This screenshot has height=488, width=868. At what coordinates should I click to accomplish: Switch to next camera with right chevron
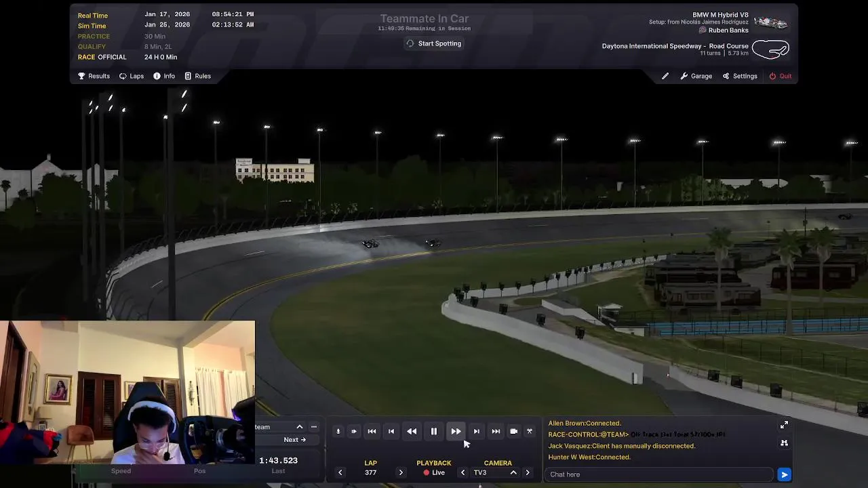click(528, 472)
